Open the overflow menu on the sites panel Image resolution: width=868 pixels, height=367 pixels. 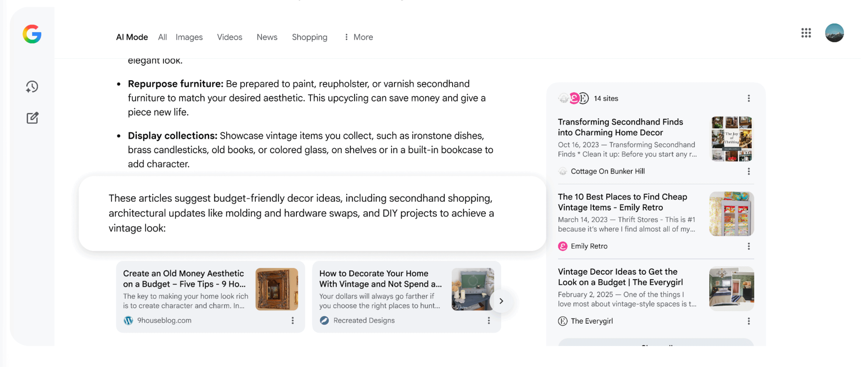coord(749,98)
